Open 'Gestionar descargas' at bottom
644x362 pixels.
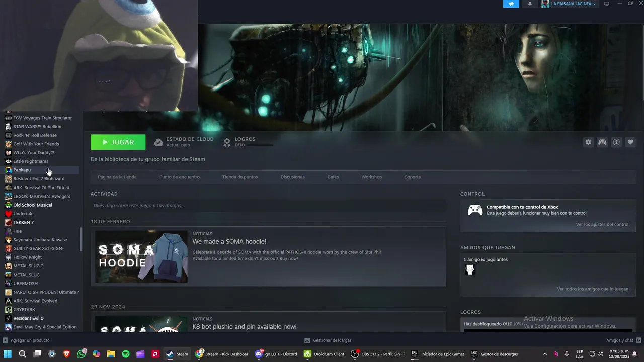tap(328, 340)
